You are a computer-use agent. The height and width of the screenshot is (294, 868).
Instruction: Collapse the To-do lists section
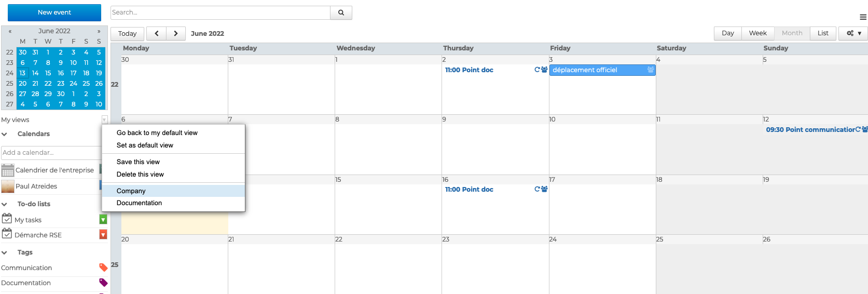pos(5,204)
